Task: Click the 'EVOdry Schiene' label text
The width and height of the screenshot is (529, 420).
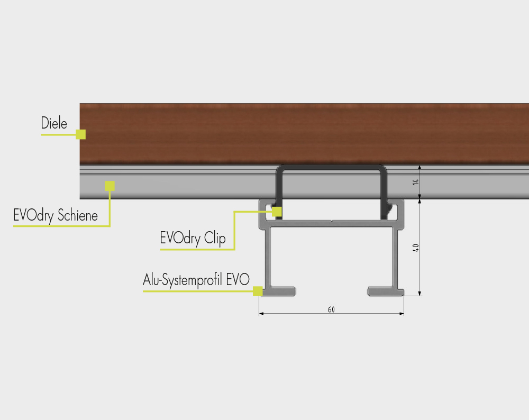Action: click(x=56, y=216)
